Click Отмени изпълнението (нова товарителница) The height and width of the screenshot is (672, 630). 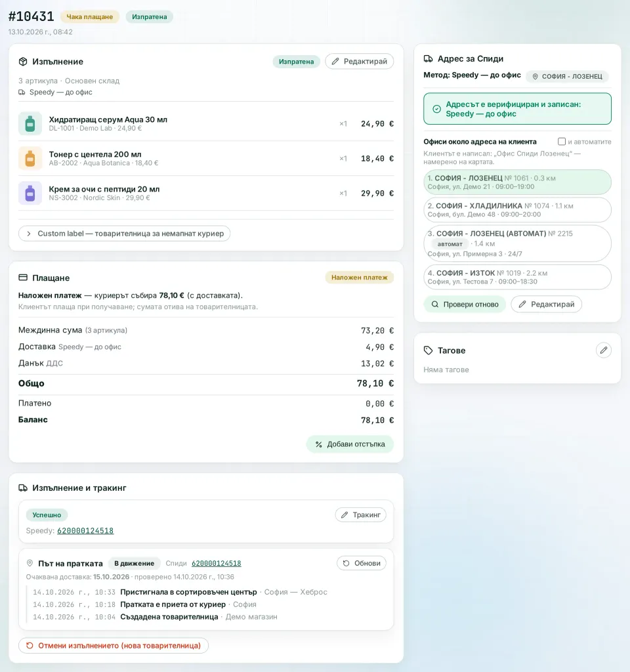click(x=114, y=646)
